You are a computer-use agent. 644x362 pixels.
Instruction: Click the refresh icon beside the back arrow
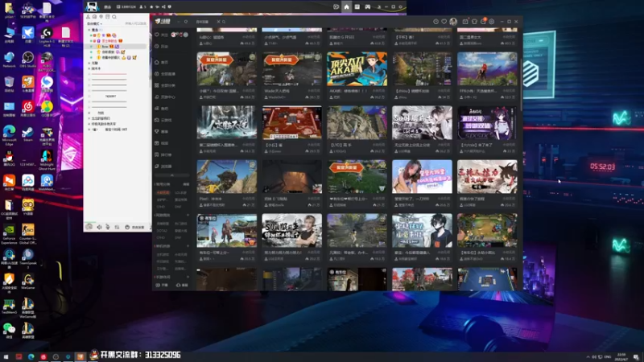point(186,22)
